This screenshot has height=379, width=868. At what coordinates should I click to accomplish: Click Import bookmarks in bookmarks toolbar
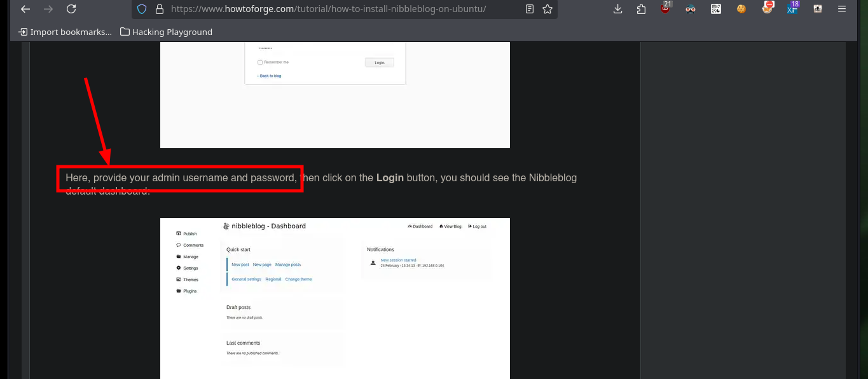coord(65,32)
